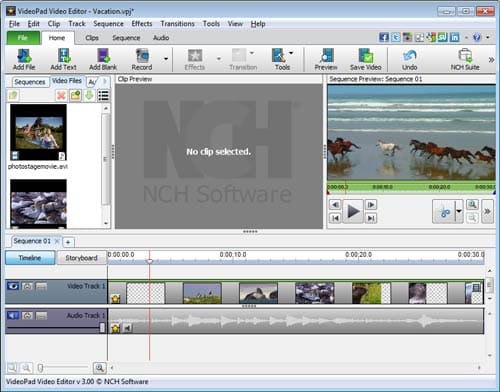
Task: Open the NCH Suite icon
Action: [x=465, y=59]
